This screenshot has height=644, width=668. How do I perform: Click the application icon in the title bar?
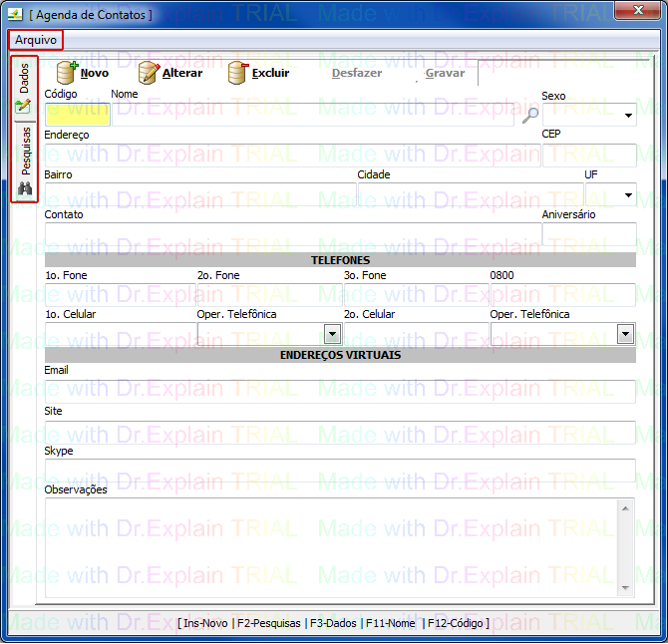click(15, 14)
